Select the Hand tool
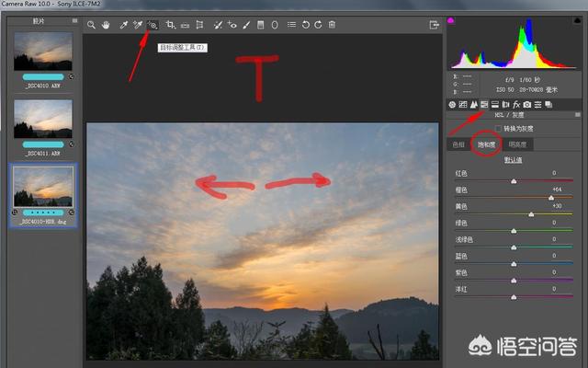This screenshot has height=368, width=588. click(x=106, y=25)
